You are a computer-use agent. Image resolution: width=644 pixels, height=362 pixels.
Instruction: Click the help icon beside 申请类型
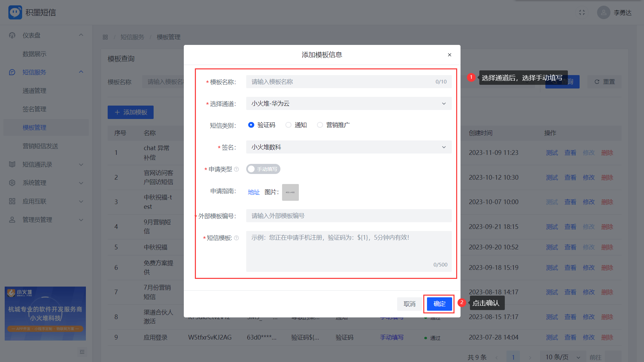pos(236,169)
